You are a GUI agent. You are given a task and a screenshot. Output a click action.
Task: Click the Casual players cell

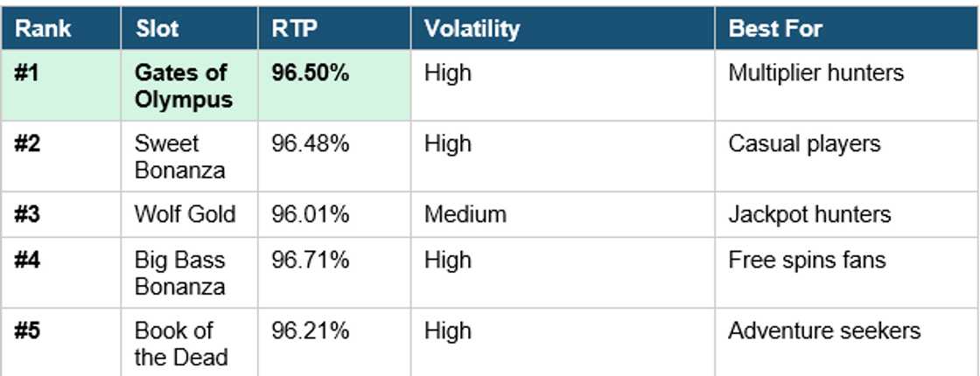804,143
